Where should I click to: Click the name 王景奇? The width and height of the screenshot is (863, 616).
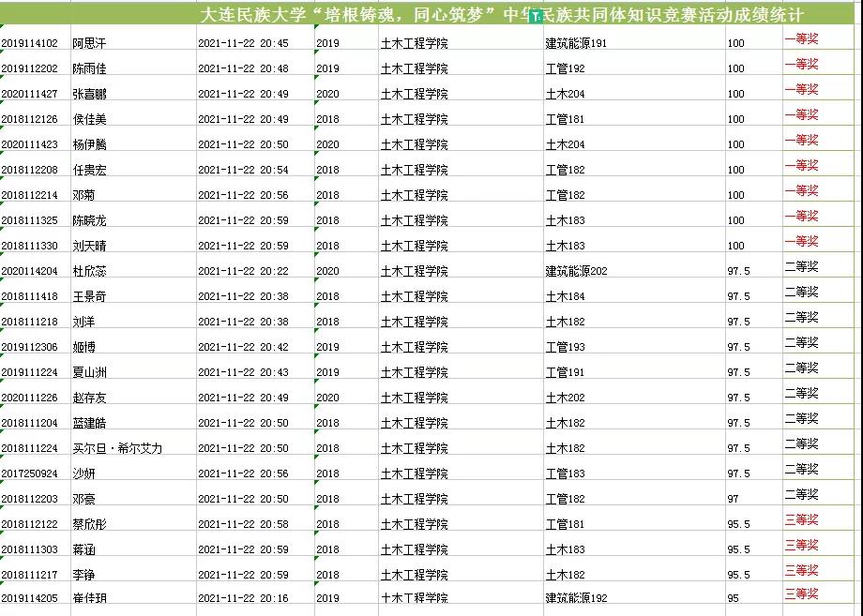pos(89,296)
